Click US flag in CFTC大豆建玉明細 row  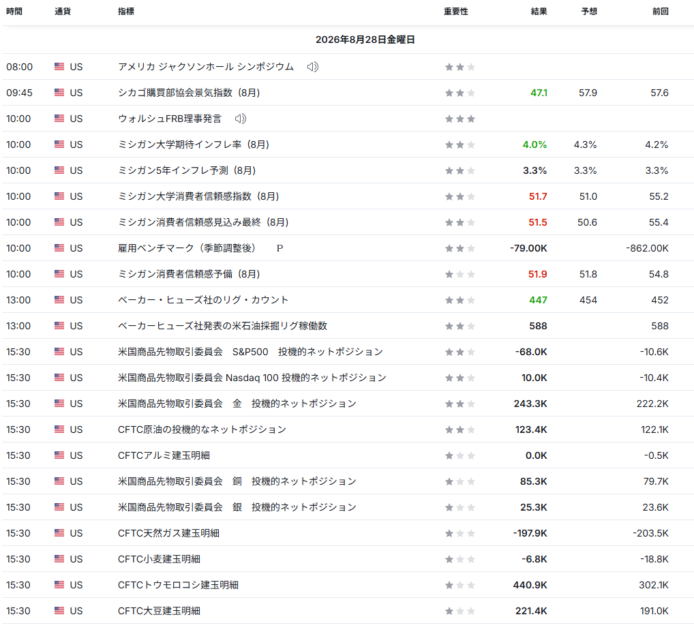click(x=59, y=610)
